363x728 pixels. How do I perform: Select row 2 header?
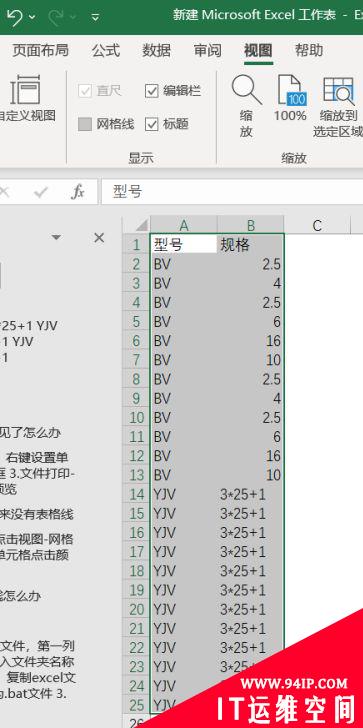[x=136, y=264]
